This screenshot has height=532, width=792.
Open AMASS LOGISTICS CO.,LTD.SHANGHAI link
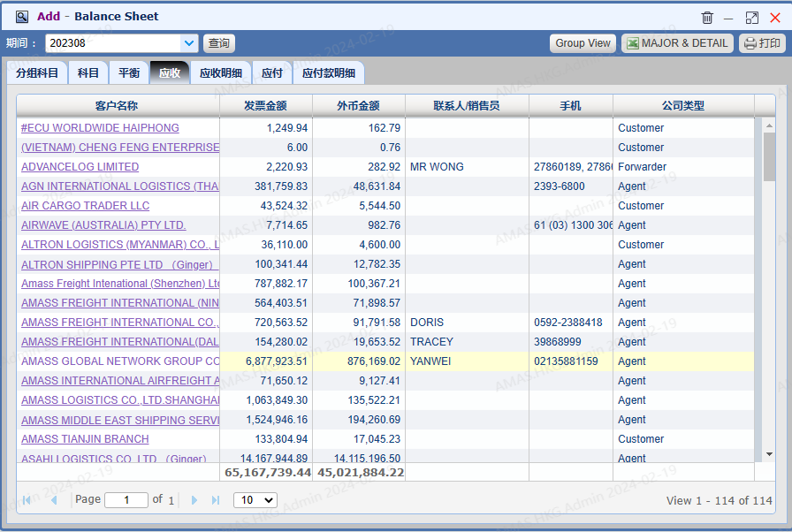pos(120,400)
